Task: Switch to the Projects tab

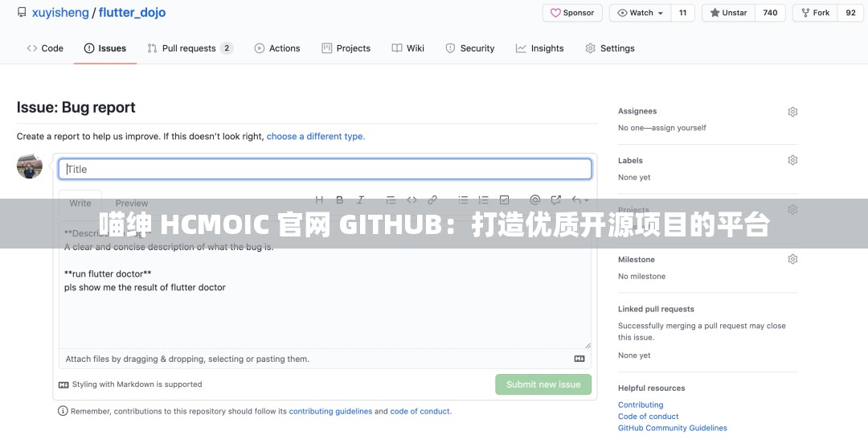Action: click(346, 48)
